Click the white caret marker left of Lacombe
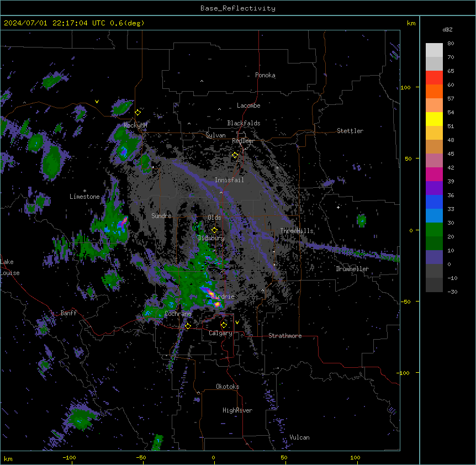 (219, 109)
